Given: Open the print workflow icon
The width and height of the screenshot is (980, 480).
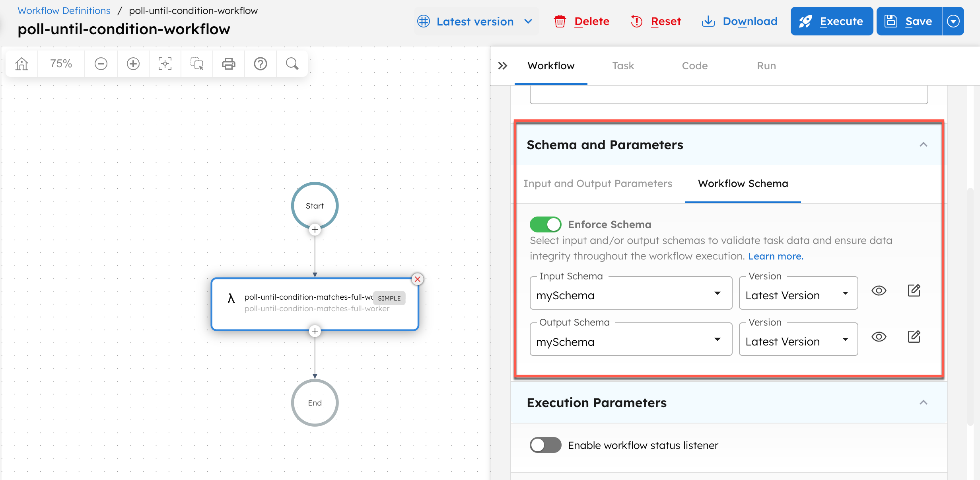Looking at the screenshot, I should (228, 63).
